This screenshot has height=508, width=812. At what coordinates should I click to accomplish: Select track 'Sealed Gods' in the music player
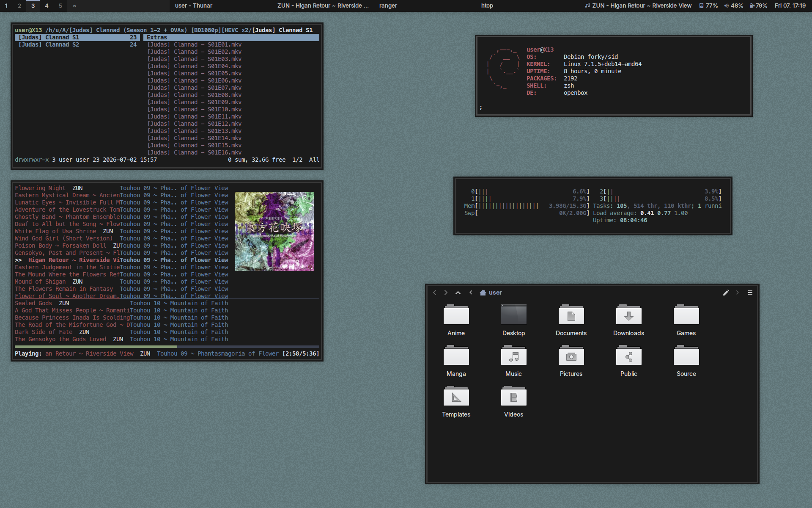click(x=121, y=303)
